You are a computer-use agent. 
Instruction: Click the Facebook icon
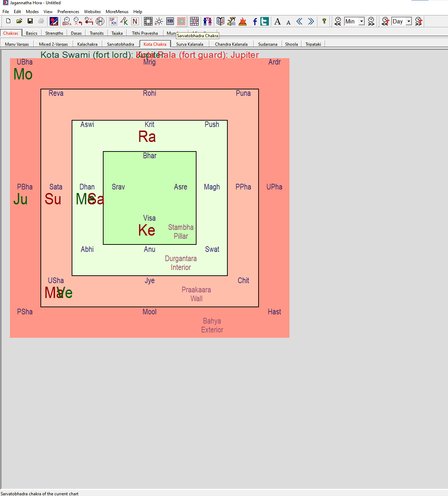pos(255,21)
